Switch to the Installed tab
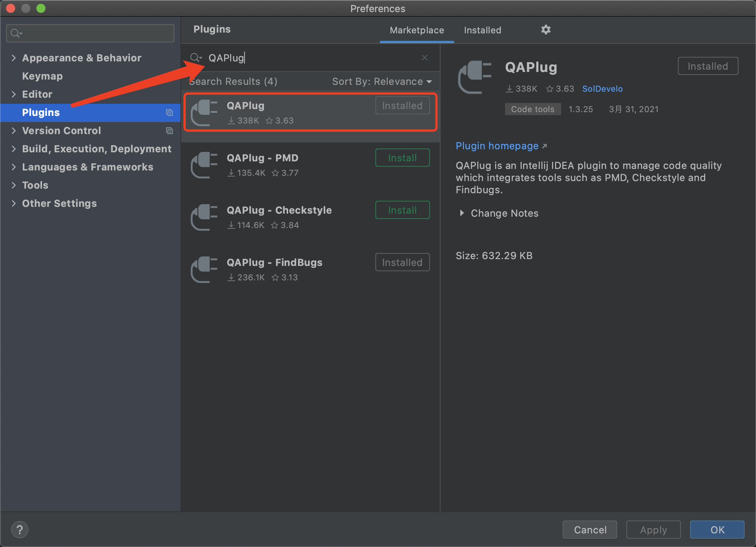756x547 pixels. (x=482, y=30)
